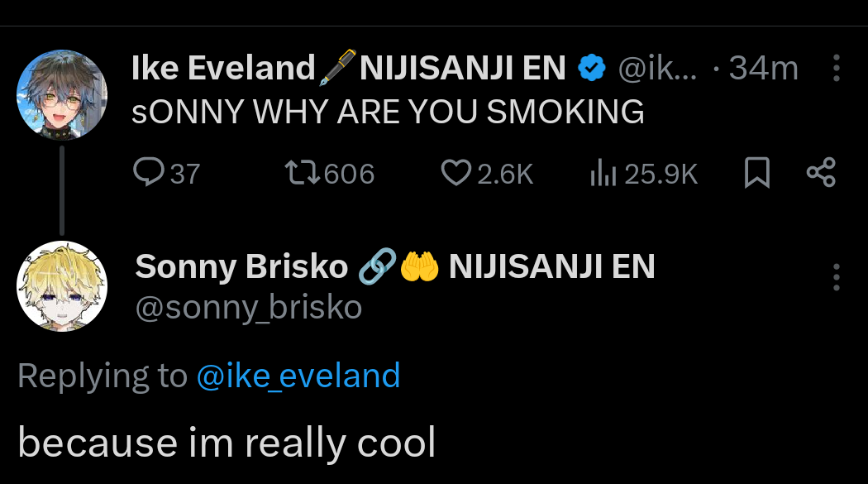Image resolution: width=868 pixels, height=484 pixels.
Task: Open Ike Eveland's profile picture
Action: 62,95
